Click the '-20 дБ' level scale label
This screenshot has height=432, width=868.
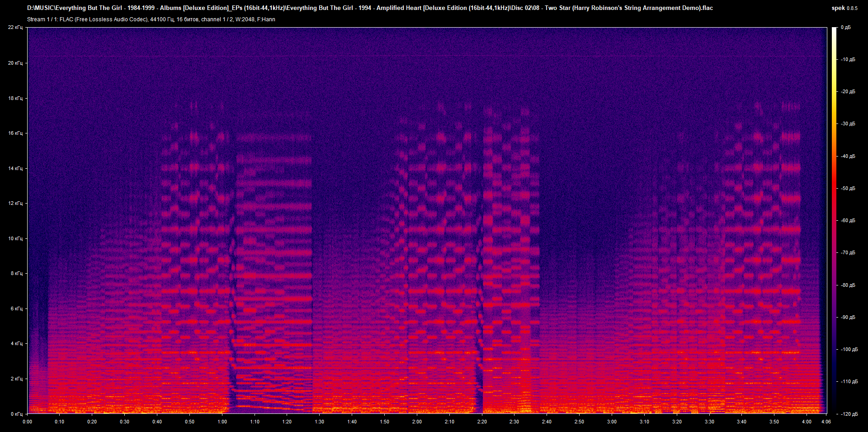[x=847, y=92]
